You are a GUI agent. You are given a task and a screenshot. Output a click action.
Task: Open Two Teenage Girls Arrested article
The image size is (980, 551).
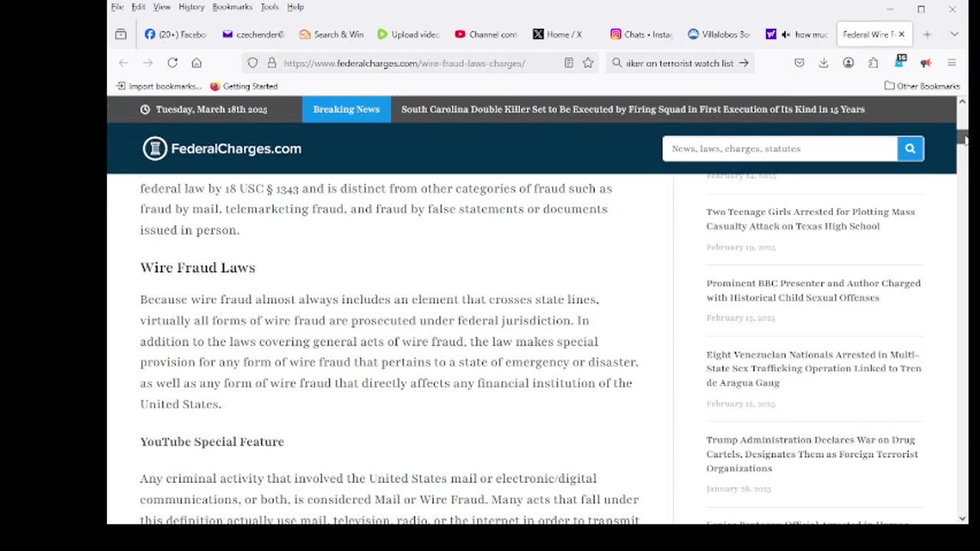(x=810, y=219)
